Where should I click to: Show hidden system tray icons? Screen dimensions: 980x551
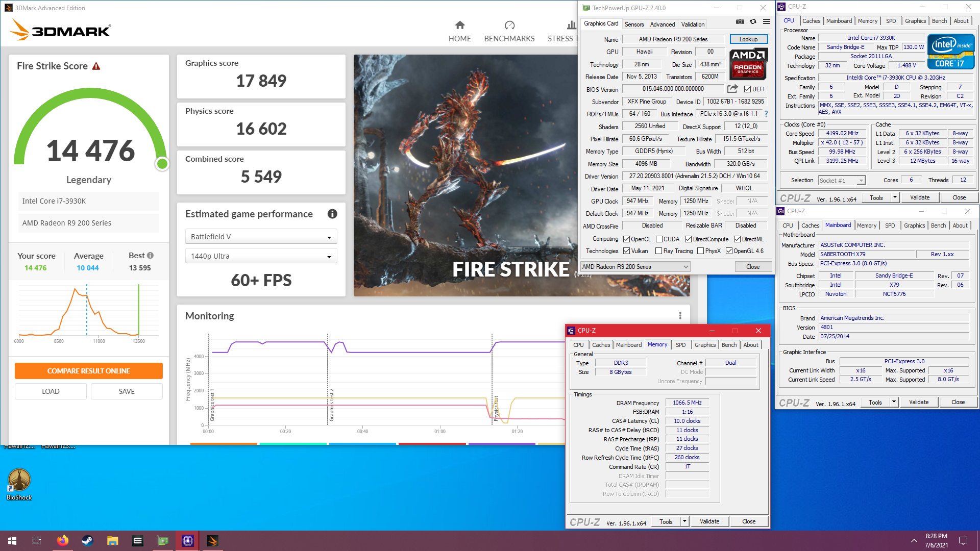(914, 541)
